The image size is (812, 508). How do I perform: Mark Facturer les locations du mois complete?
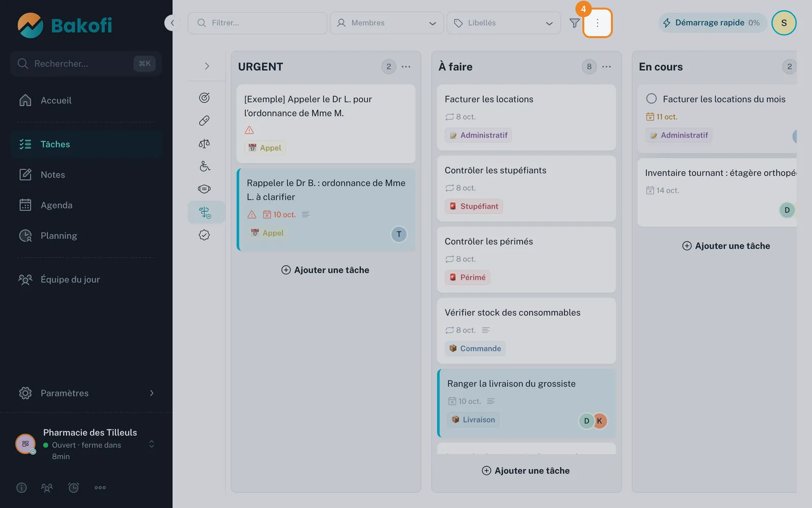(652, 99)
